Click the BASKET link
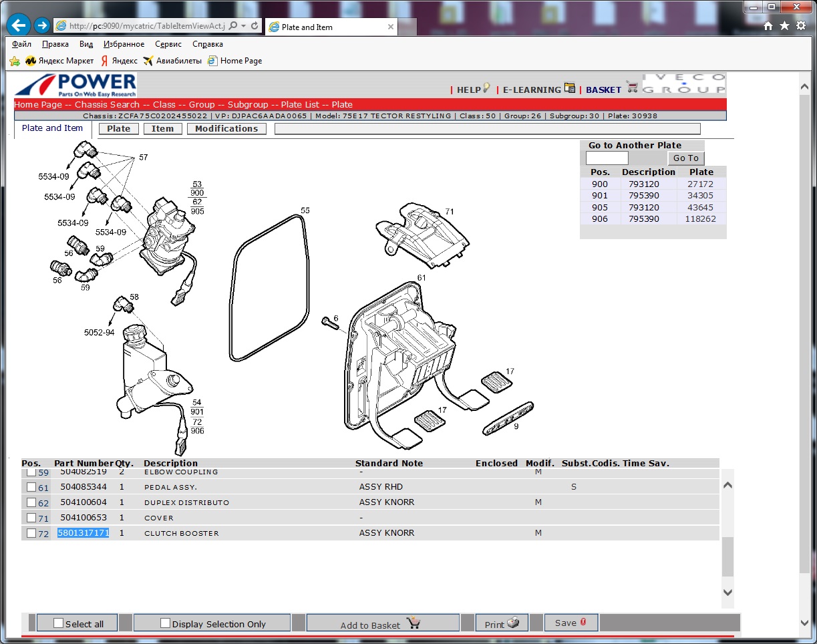This screenshot has width=817, height=644. point(604,90)
